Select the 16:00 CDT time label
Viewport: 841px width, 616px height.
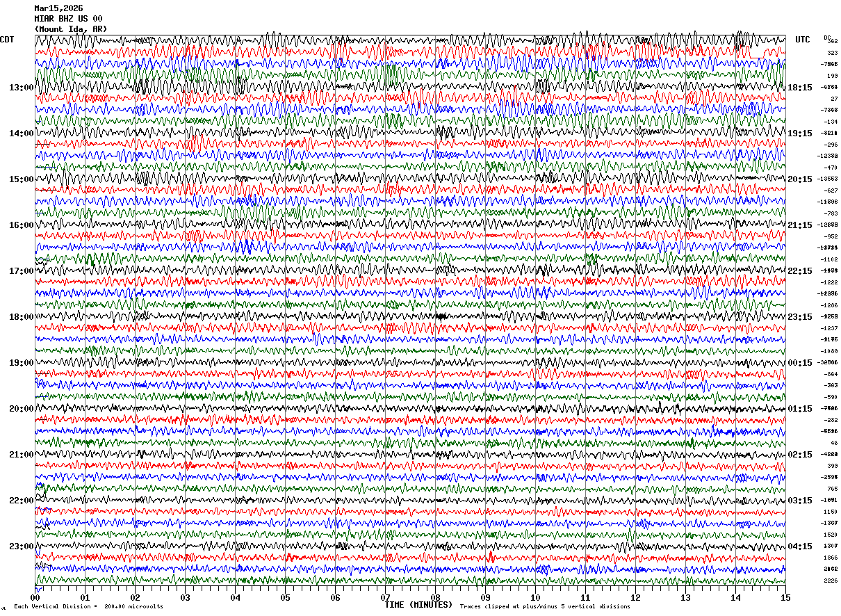[x=21, y=225]
